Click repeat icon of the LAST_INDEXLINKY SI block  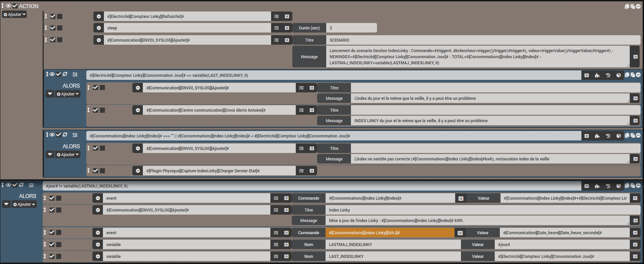(x=65, y=74)
